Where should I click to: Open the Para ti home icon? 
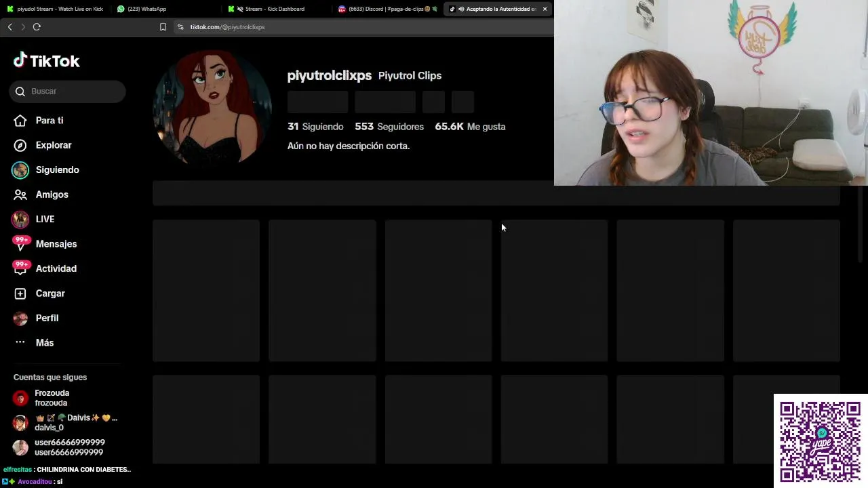(x=20, y=121)
